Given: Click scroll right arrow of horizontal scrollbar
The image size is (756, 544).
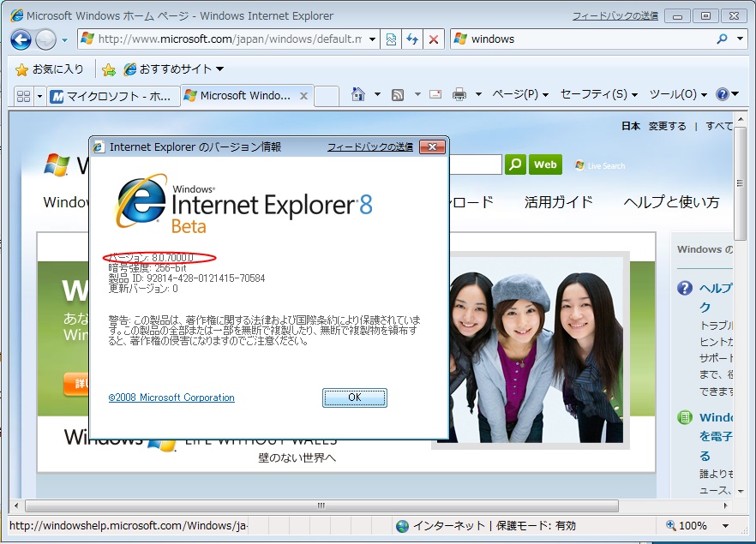Looking at the screenshot, I should pyautogui.click(x=726, y=505).
